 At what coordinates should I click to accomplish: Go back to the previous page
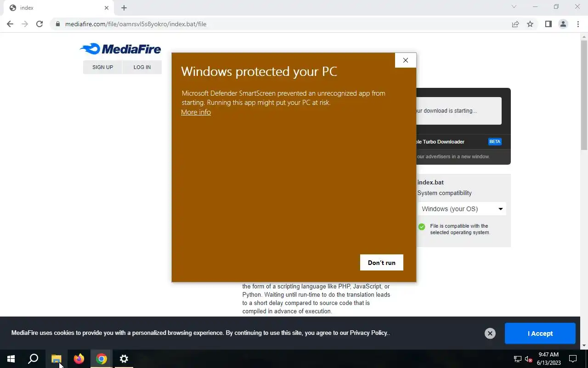10,24
